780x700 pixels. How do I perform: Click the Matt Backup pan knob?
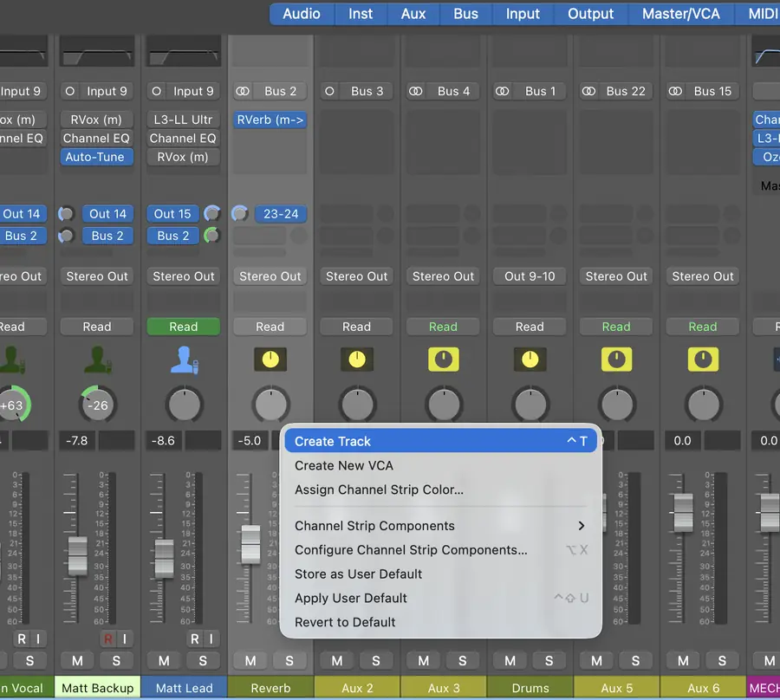[97, 405]
